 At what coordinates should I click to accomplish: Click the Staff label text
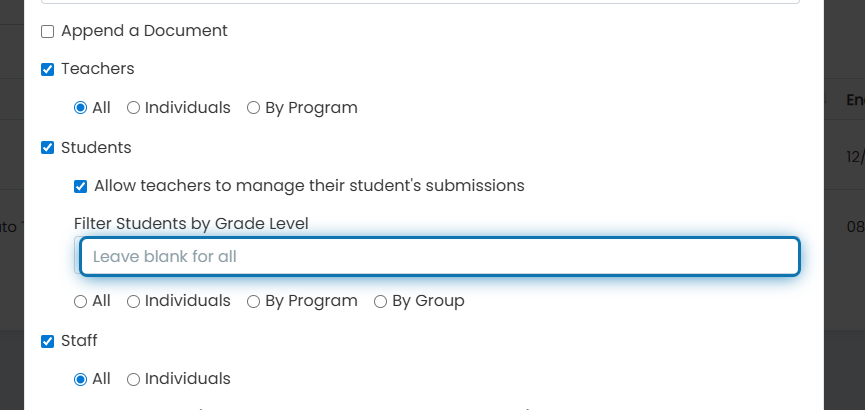(79, 341)
